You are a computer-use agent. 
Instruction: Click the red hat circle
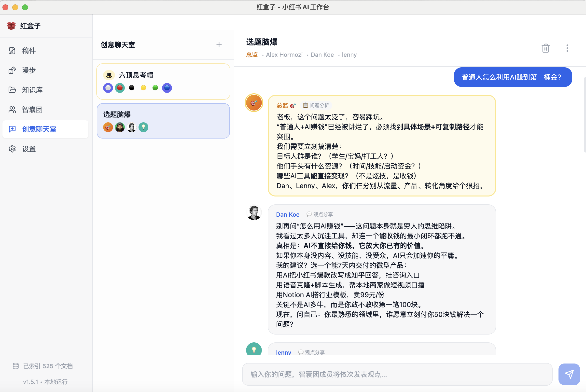pyautogui.click(x=120, y=88)
